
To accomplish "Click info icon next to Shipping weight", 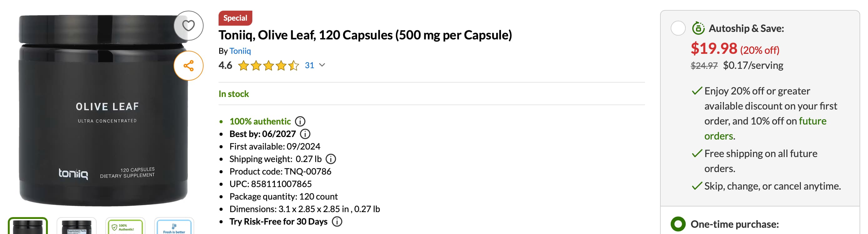I will tap(331, 159).
